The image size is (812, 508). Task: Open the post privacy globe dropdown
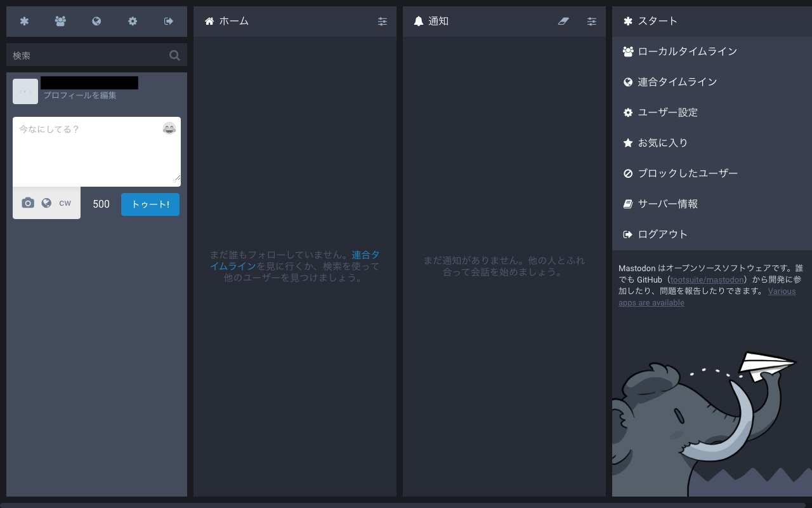[46, 203]
